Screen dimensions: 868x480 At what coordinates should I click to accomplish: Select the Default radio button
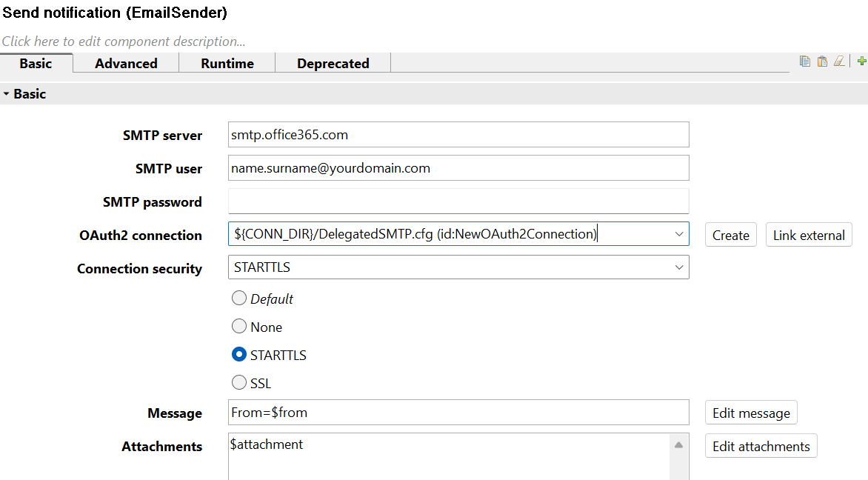coord(239,299)
